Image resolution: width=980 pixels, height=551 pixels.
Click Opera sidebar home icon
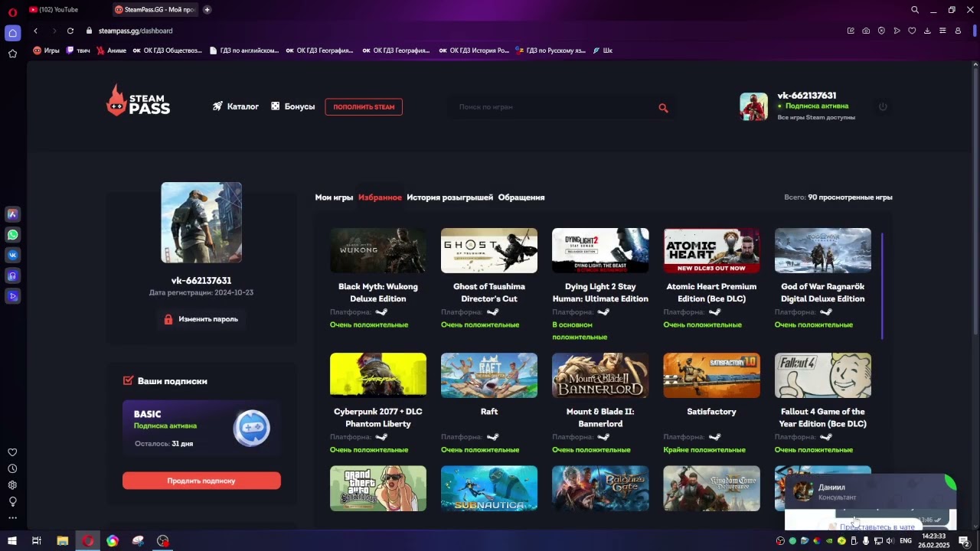12,33
